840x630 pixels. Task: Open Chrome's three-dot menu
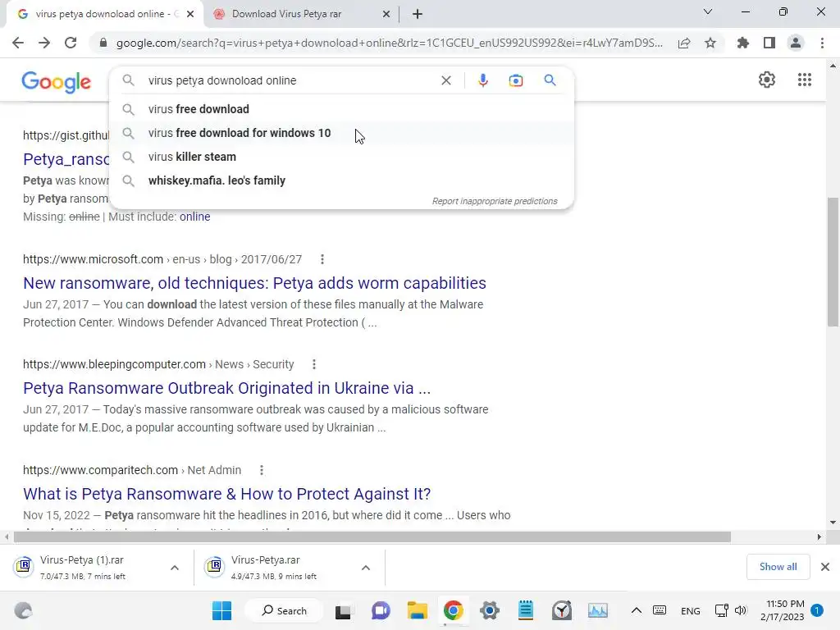pos(822,43)
